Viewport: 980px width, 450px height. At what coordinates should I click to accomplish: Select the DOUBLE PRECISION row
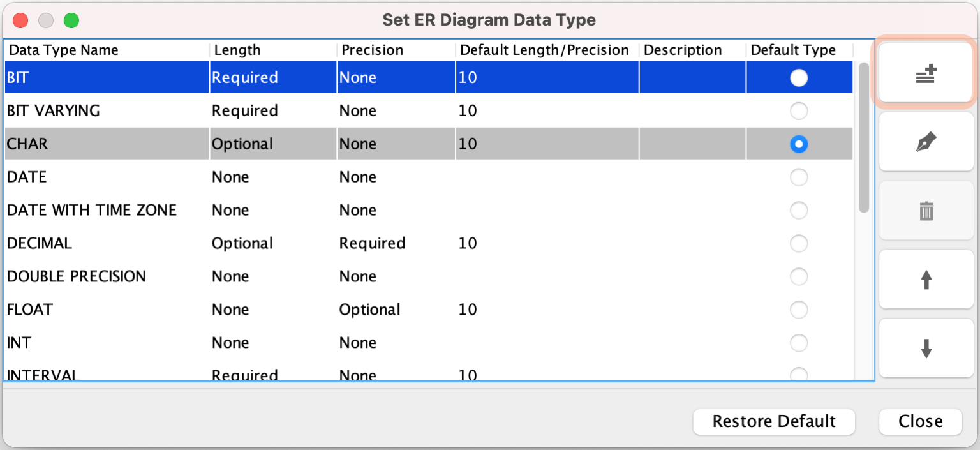[x=102, y=276]
